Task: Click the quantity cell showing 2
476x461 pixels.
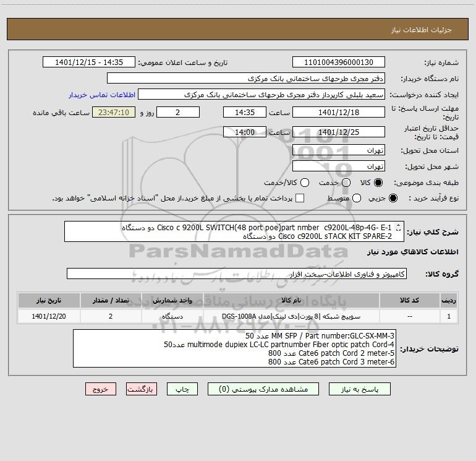Action: click(x=111, y=316)
